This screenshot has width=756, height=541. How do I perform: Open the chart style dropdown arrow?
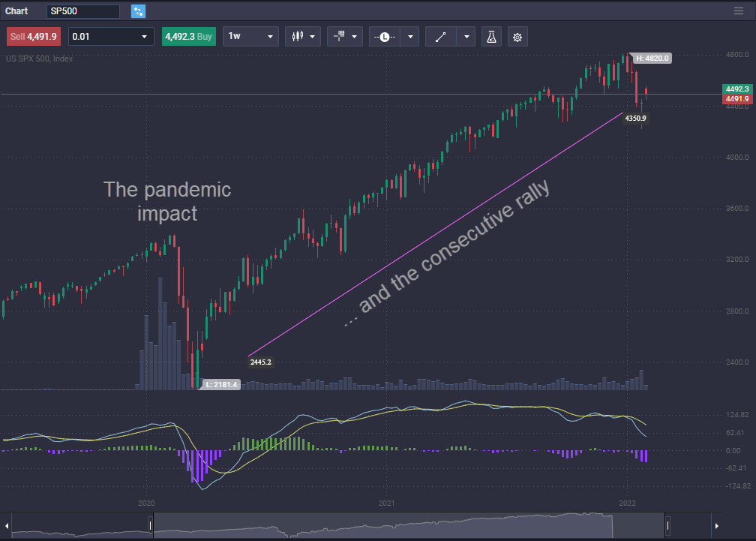click(x=313, y=36)
